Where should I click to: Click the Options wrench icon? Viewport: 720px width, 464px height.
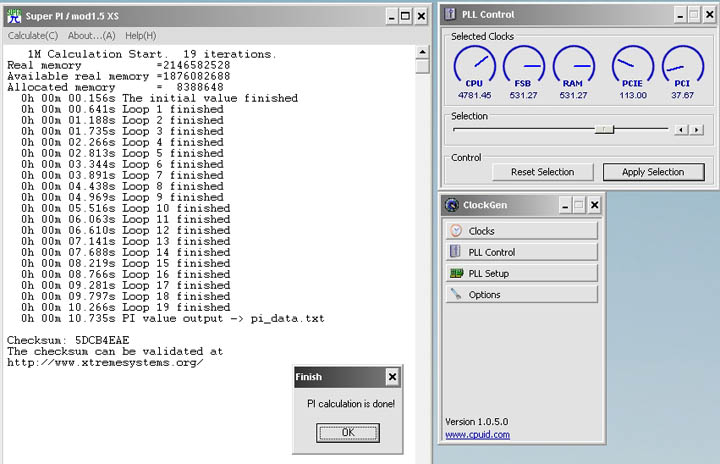click(456, 294)
